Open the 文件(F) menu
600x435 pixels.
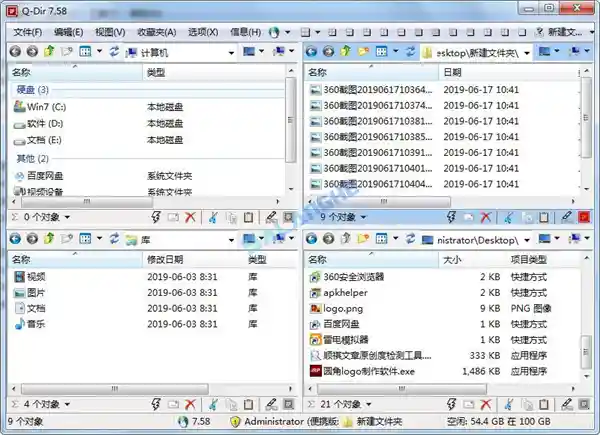tap(28, 31)
